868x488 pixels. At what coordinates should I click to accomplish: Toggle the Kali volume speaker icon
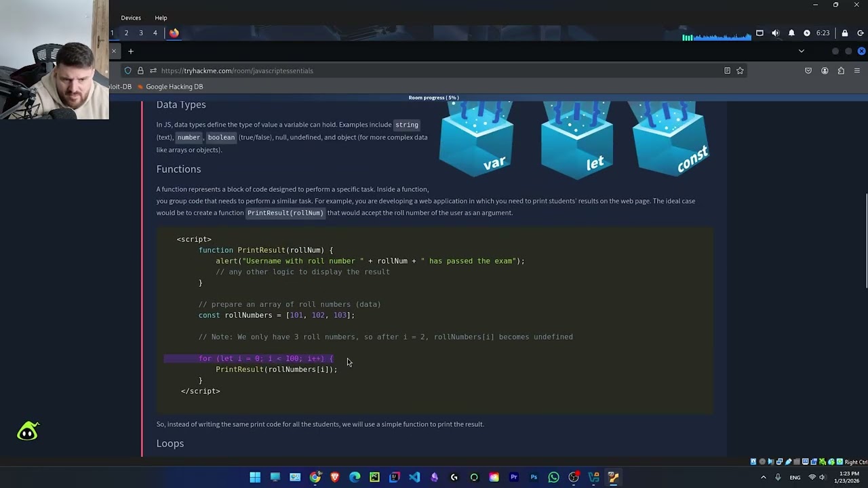point(775,33)
